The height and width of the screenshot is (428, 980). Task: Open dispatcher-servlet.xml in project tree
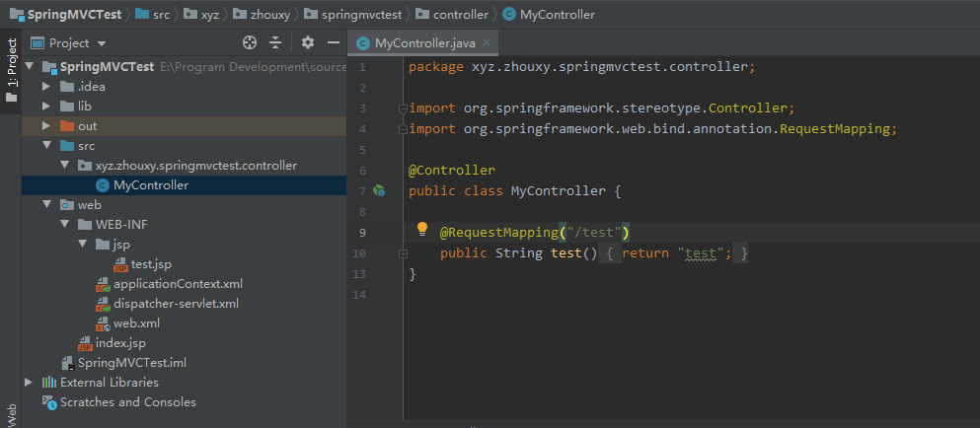tap(176, 304)
